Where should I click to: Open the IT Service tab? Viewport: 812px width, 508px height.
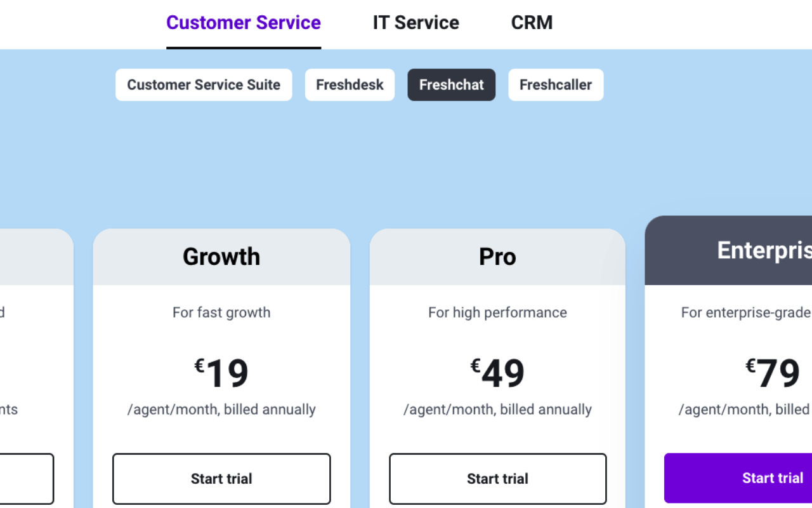416,23
